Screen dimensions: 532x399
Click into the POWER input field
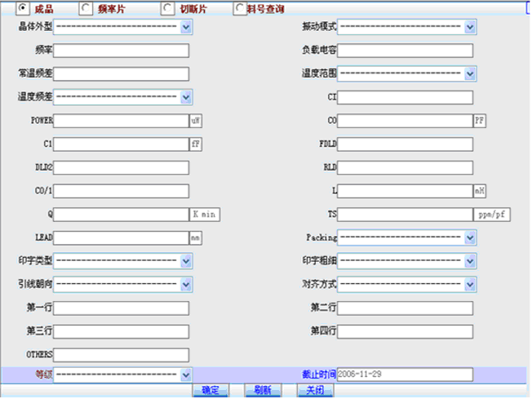pyautogui.click(x=121, y=121)
